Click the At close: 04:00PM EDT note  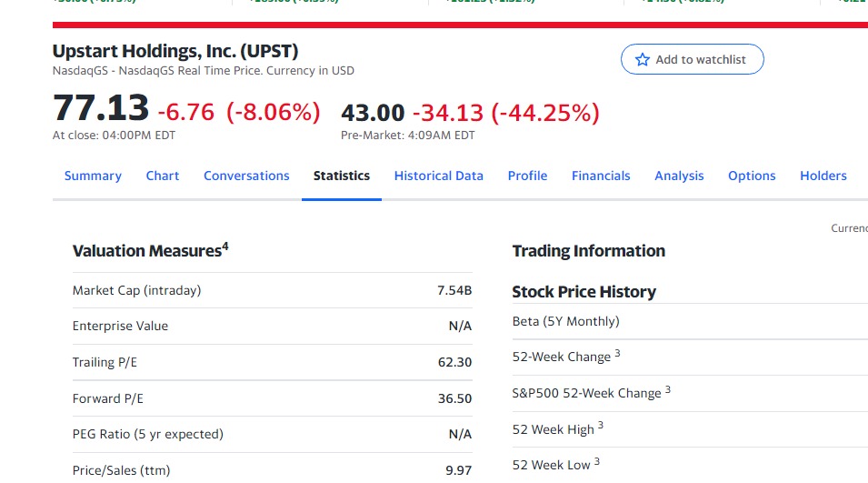[114, 136]
